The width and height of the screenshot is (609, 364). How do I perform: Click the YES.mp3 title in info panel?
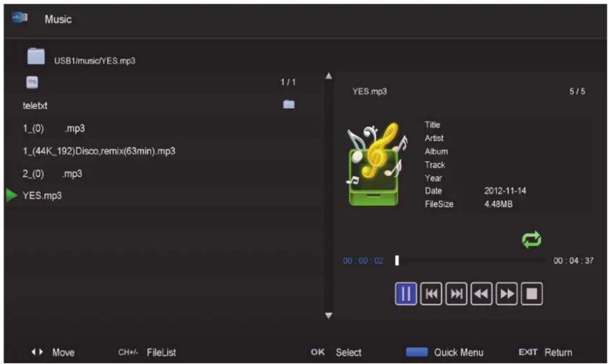coord(369,91)
